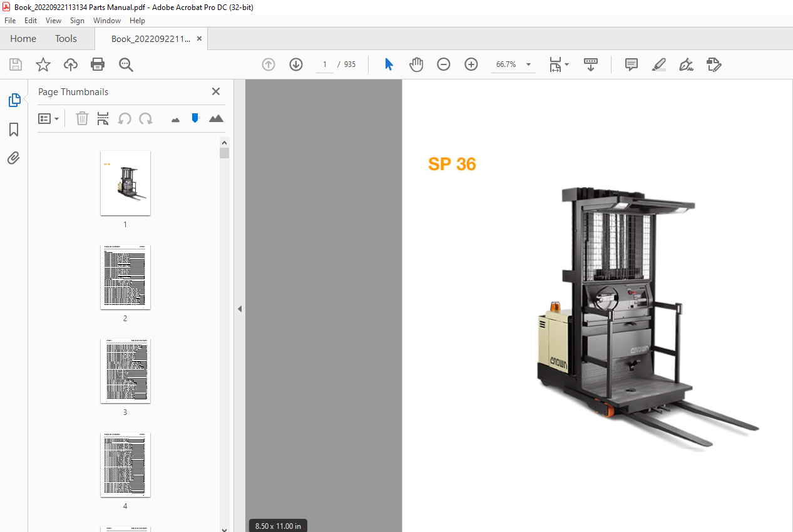Open Page Thumbnails panel icon in sidebar
Viewport: 793px width, 532px height.
tap(14, 100)
